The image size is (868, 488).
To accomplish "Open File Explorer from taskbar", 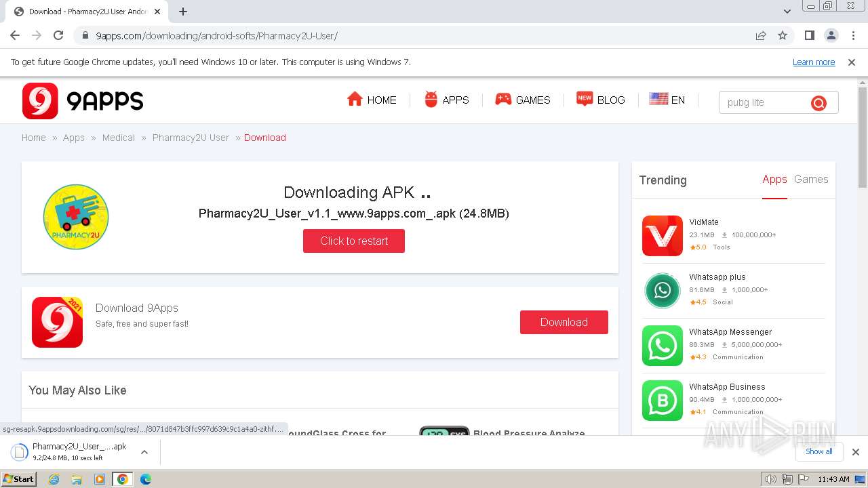I will pyautogui.click(x=77, y=479).
